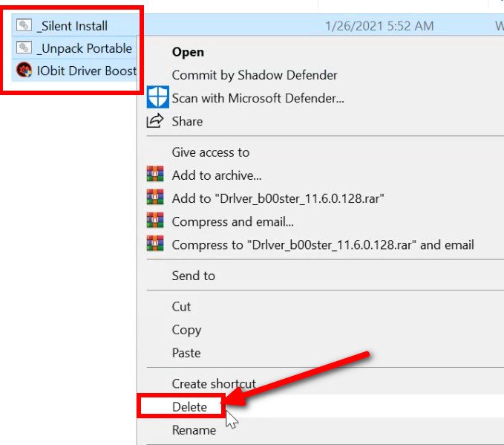Click WinRAR icon beside Add to archive

[155, 175]
